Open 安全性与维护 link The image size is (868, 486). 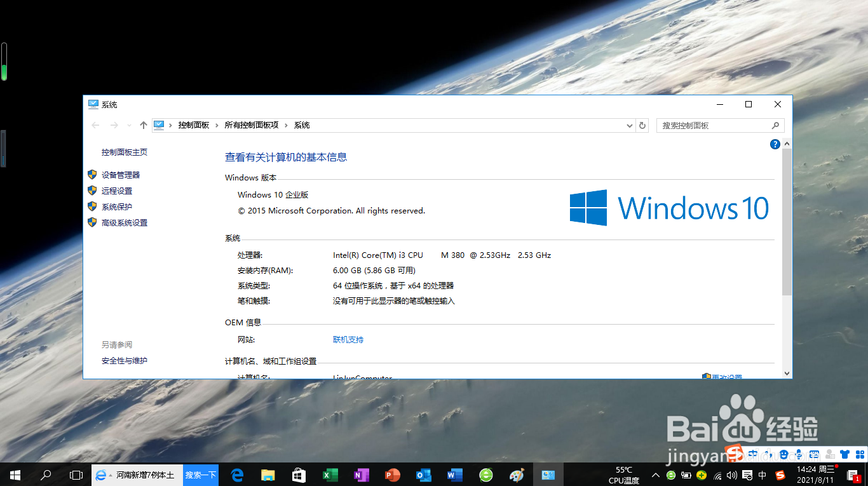(x=125, y=361)
